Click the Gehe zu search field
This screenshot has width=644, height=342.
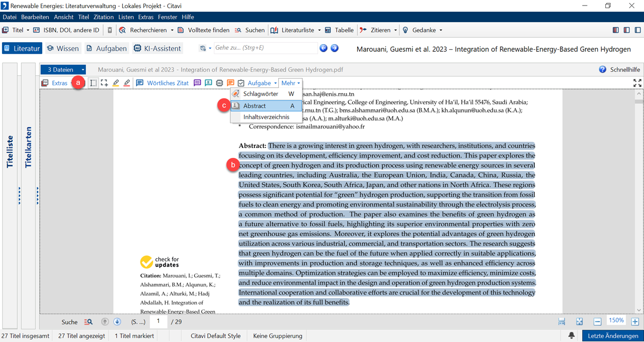tap(264, 48)
